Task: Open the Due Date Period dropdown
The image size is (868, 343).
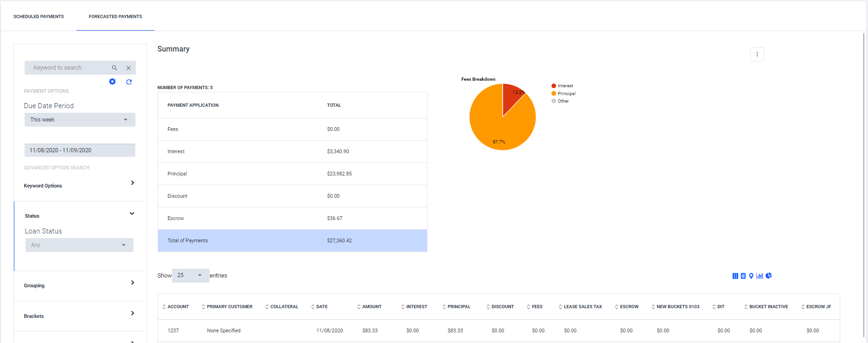Action: (80, 120)
